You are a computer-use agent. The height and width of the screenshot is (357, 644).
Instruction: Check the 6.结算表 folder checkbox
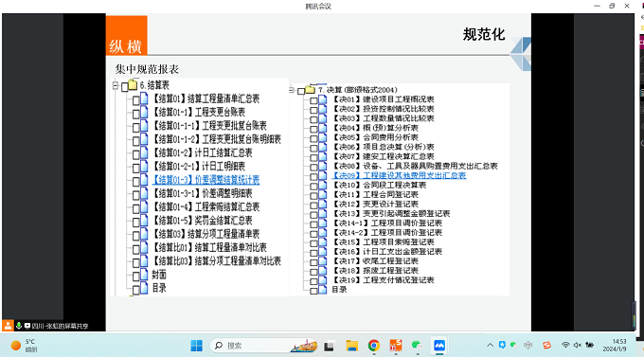coord(125,87)
